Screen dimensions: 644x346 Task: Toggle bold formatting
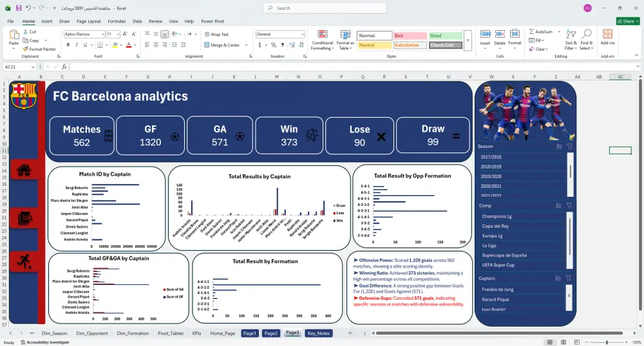[x=68, y=44]
